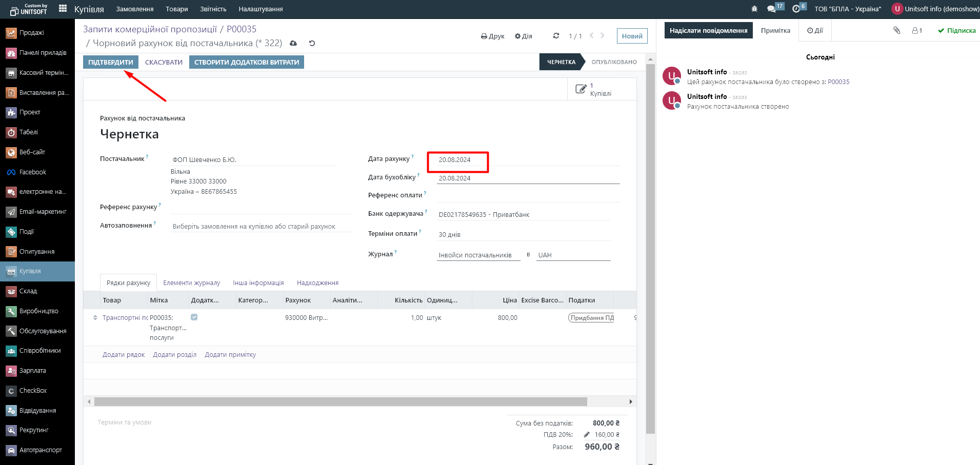The image size is (980, 465).
Task: Click the discard changes undo icon
Action: pos(312,44)
